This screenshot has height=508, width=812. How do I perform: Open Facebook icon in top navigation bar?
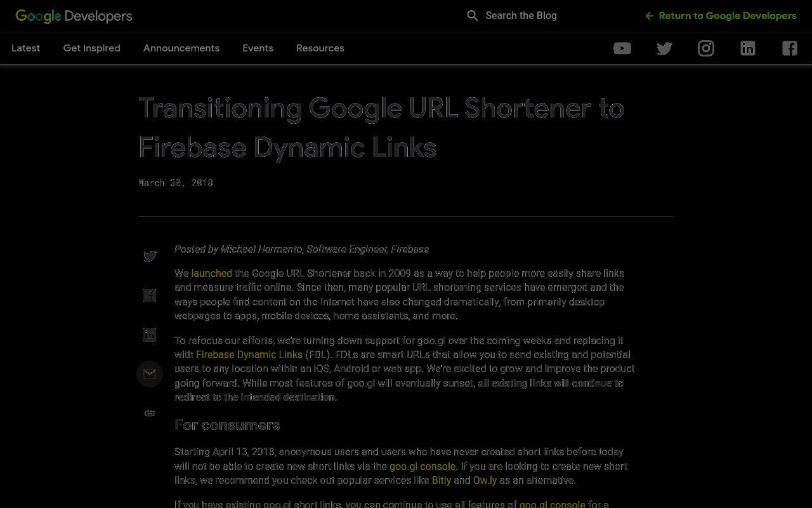point(790,48)
